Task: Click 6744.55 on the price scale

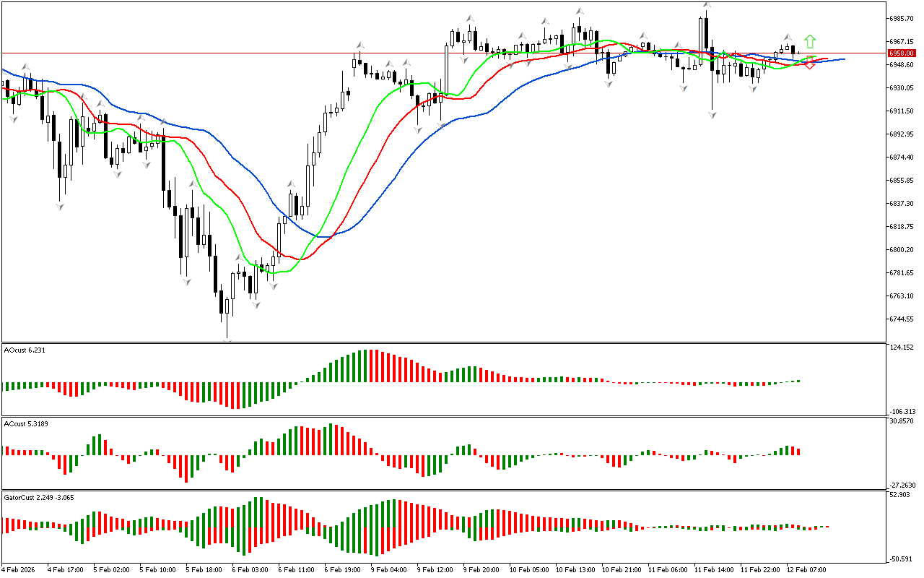Action: [902, 319]
